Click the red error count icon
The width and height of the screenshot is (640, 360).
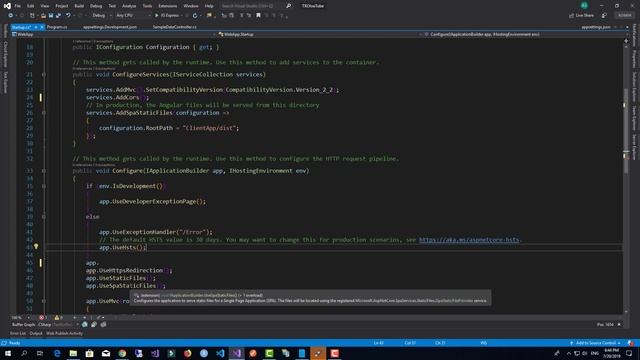[x=41, y=317]
